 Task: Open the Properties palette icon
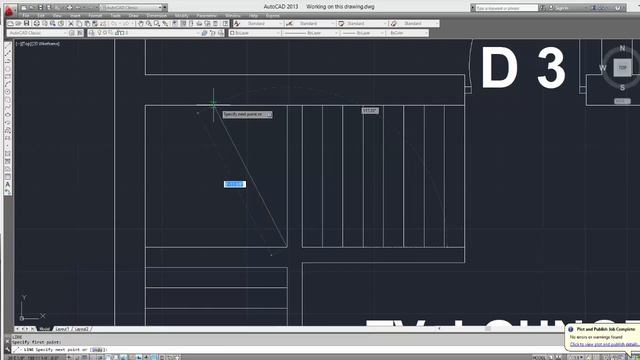pyautogui.click(x=175, y=24)
